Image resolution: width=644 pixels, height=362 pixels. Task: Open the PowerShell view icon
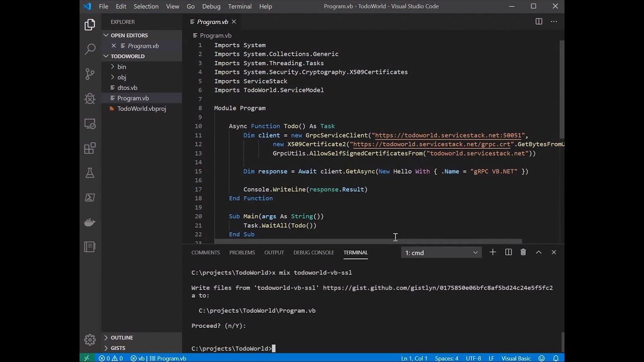(x=90, y=197)
